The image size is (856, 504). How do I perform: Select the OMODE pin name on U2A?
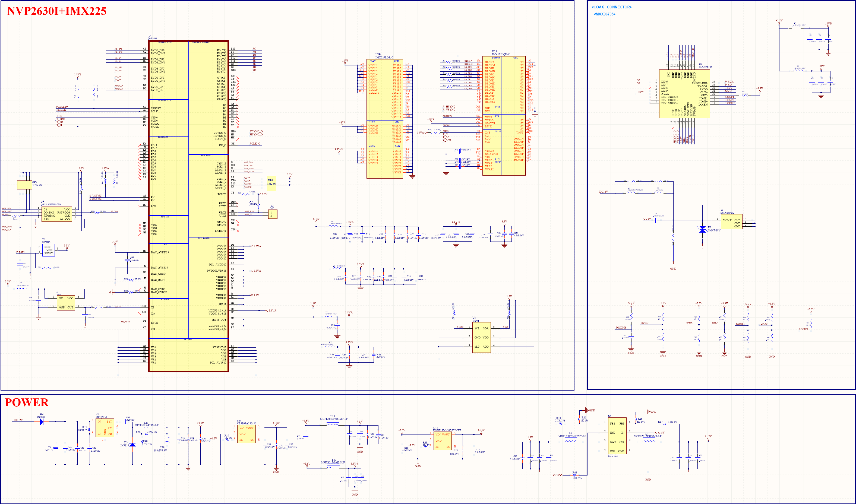coord(489,123)
